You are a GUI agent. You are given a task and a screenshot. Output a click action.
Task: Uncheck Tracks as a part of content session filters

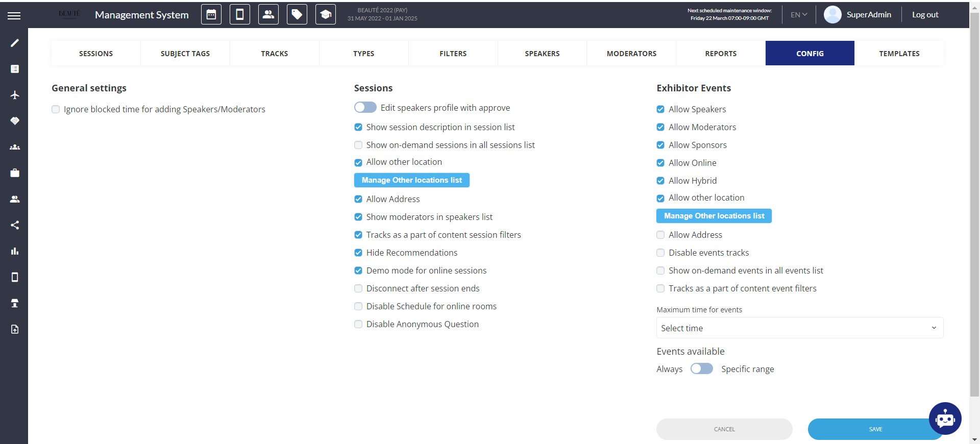pos(358,235)
